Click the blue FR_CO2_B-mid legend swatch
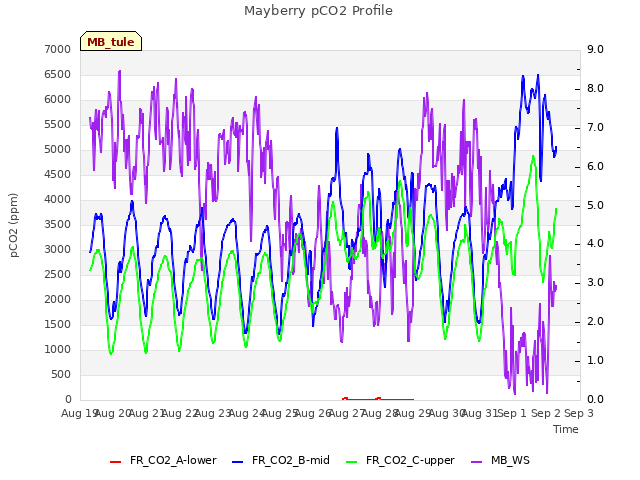The height and width of the screenshot is (480, 640). [x=238, y=462]
